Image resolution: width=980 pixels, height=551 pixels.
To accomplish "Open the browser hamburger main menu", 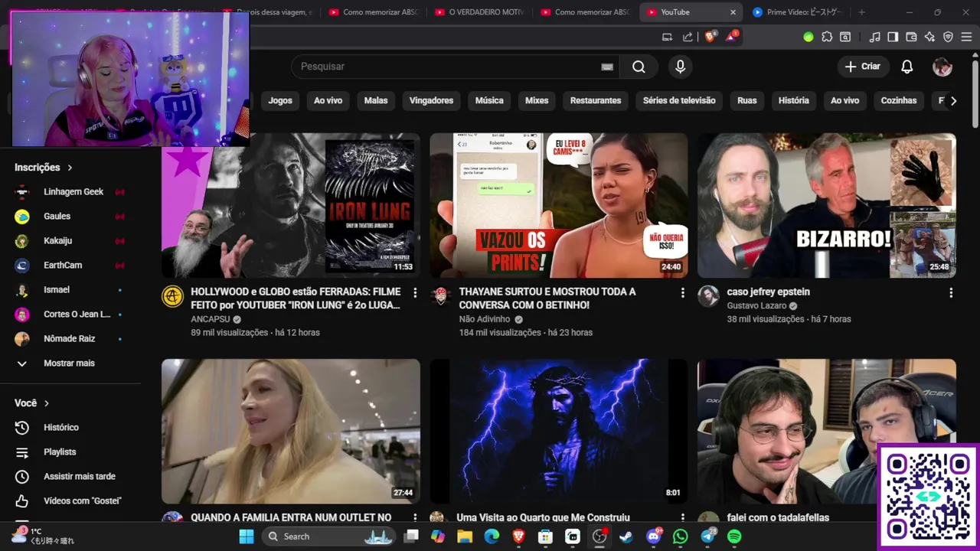I will click(x=966, y=37).
